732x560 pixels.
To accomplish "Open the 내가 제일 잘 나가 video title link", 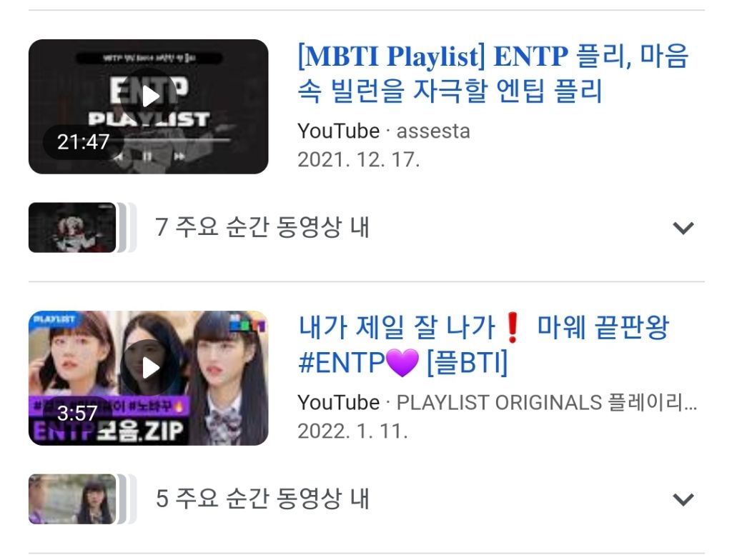I will pyautogui.click(x=484, y=344).
